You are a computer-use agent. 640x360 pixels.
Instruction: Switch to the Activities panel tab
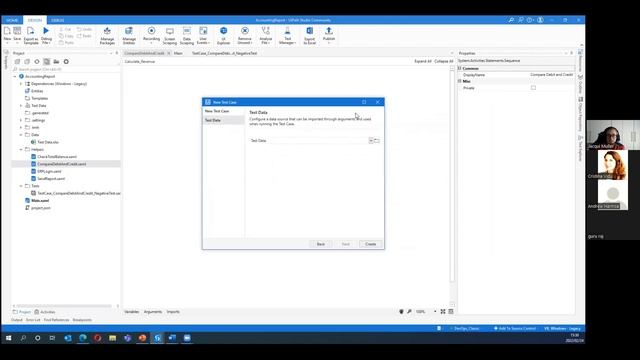[x=44, y=312]
